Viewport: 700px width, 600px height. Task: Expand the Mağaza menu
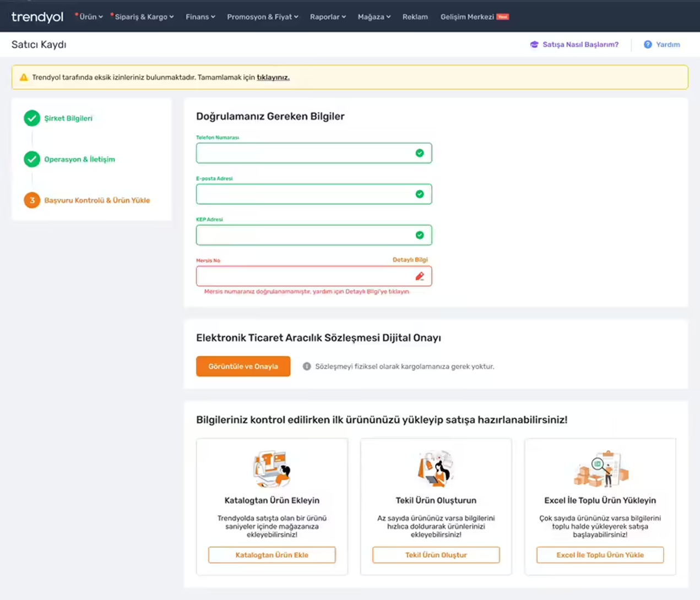point(374,17)
